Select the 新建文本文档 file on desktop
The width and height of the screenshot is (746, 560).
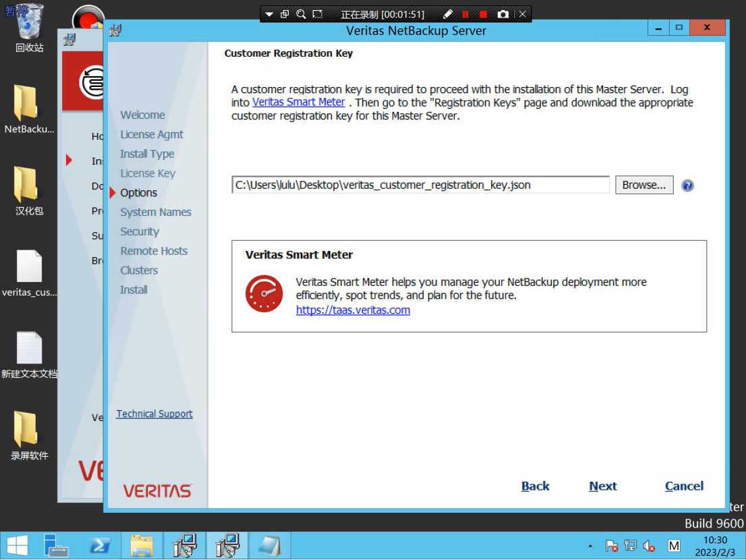coord(29,355)
